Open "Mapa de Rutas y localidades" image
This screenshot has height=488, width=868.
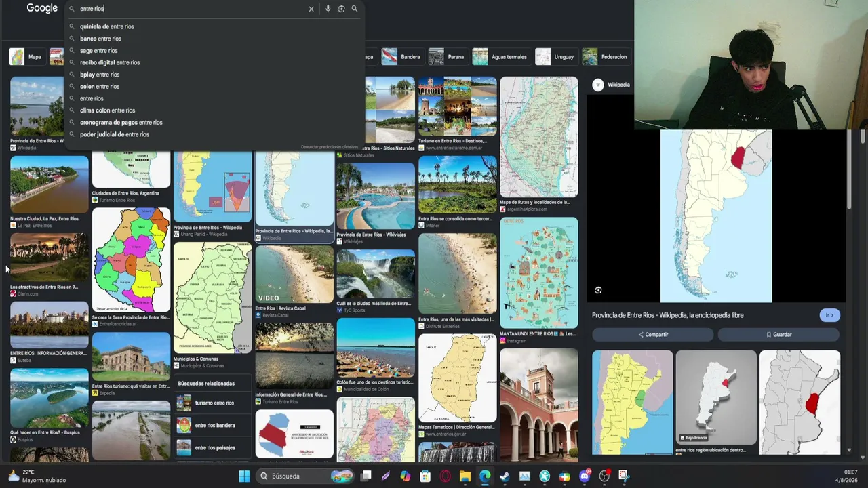tap(539, 137)
